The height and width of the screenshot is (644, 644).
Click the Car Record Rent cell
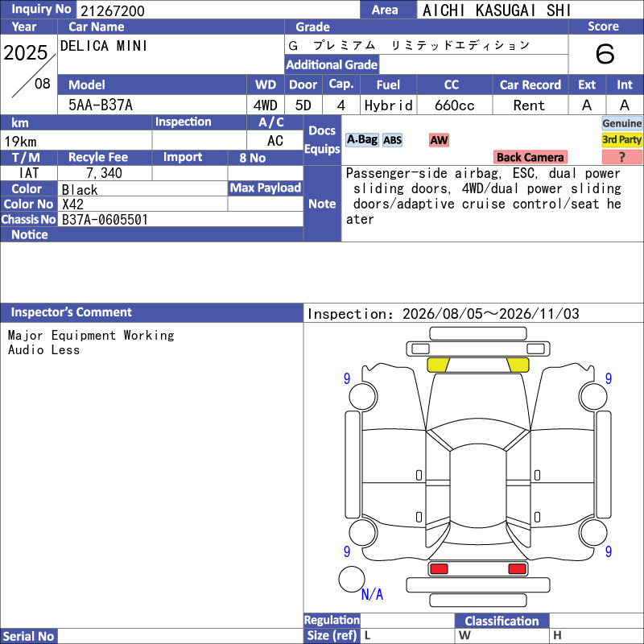[x=530, y=105]
